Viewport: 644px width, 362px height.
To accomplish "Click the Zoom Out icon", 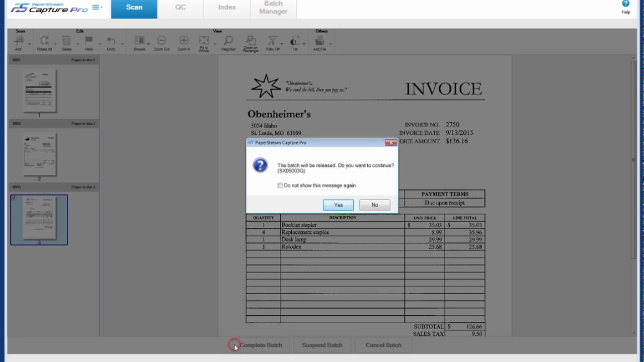I will [162, 41].
